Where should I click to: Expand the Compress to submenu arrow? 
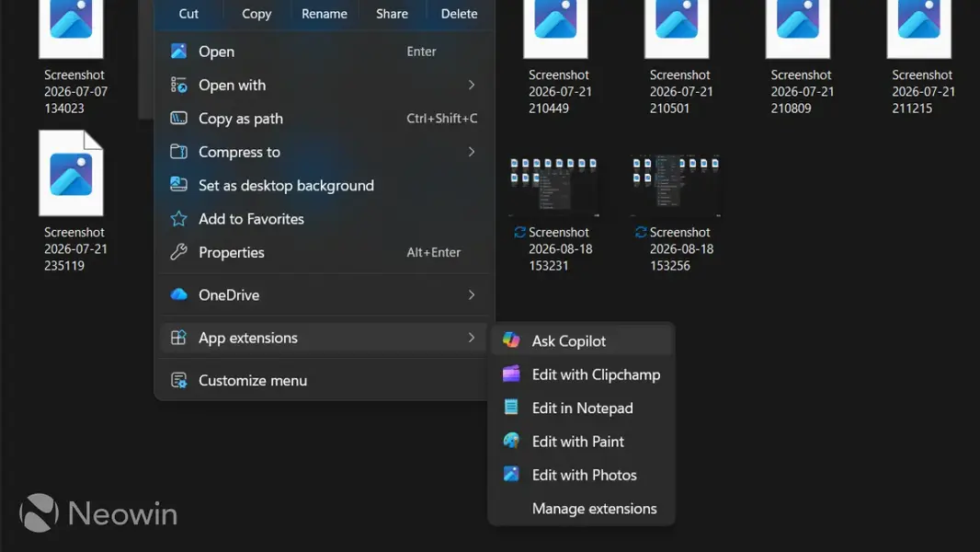tap(472, 152)
